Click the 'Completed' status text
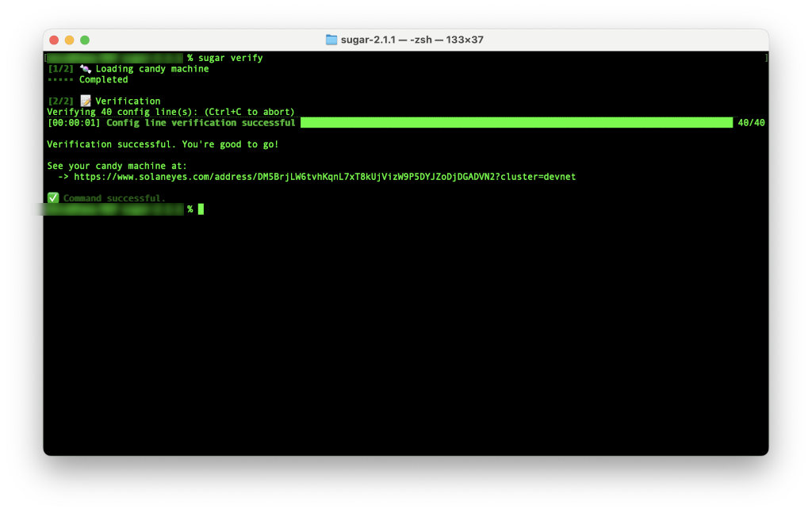 click(104, 80)
